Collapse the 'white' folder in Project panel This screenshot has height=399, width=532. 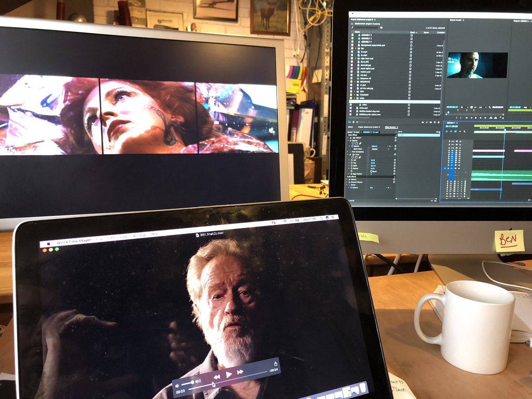tap(354, 98)
